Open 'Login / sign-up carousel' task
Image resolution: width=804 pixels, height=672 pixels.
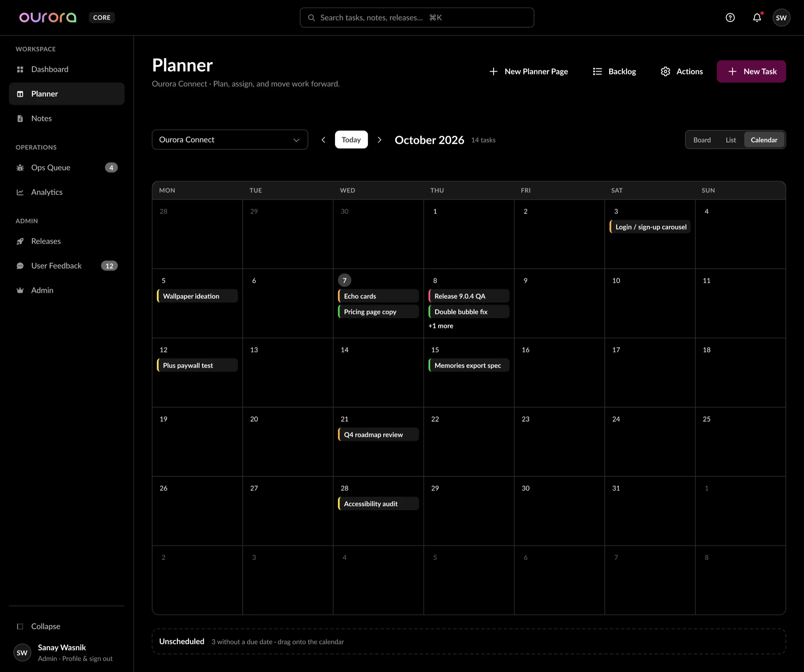[650, 227]
